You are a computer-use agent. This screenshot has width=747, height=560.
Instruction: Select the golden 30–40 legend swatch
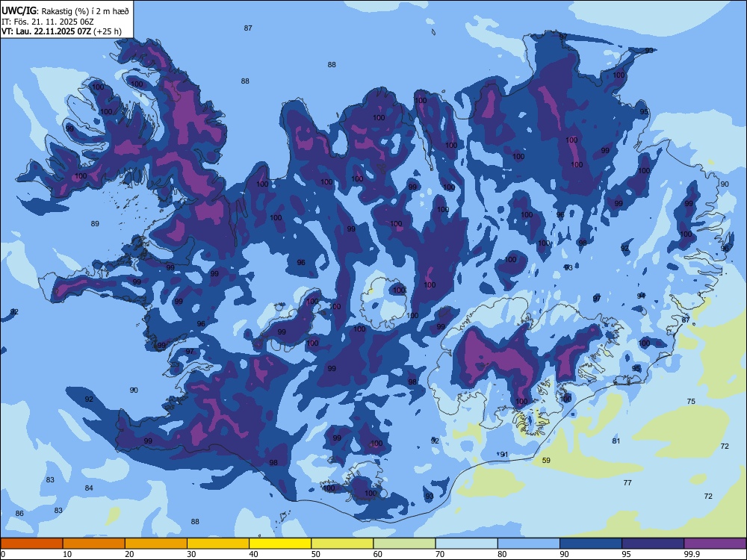(218, 544)
